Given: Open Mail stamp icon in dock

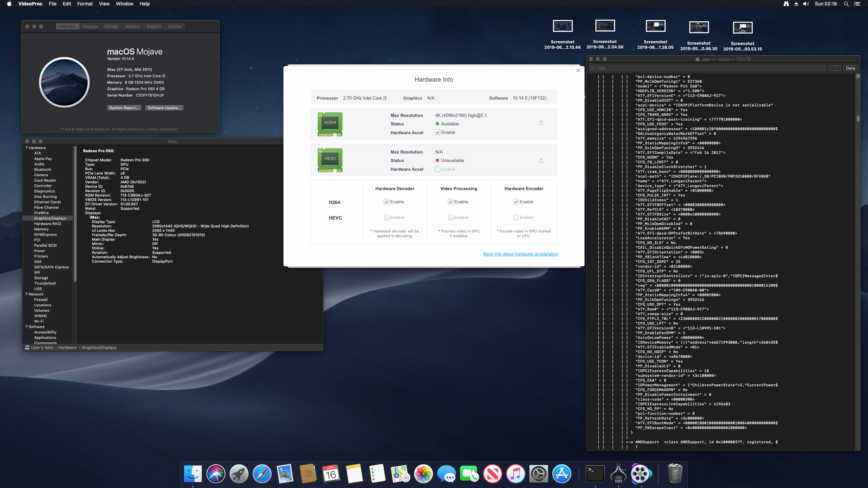Looking at the screenshot, I should [x=285, y=473].
